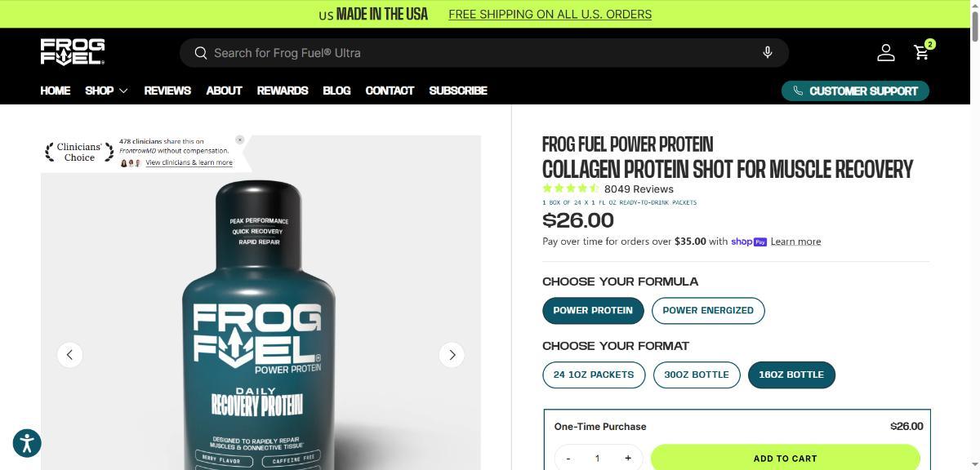980x470 pixels.
Task: Increase quantity with plus button
Action: pos(628,459)
